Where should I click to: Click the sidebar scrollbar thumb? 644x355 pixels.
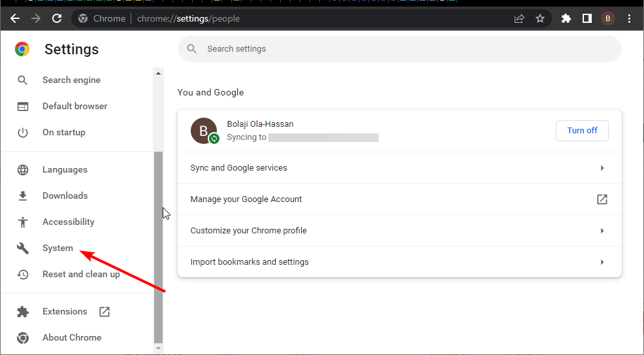pyautogui.click(x=158, y=247)
